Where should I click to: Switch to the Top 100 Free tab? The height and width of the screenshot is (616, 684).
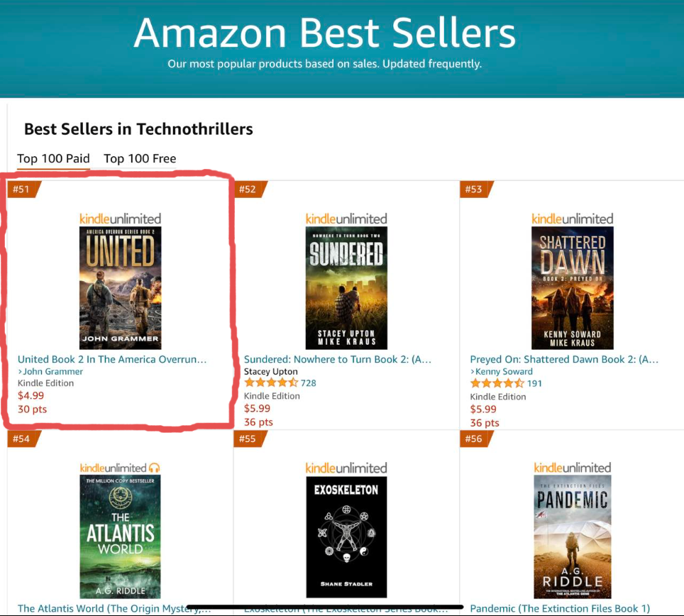coord(140,158)
